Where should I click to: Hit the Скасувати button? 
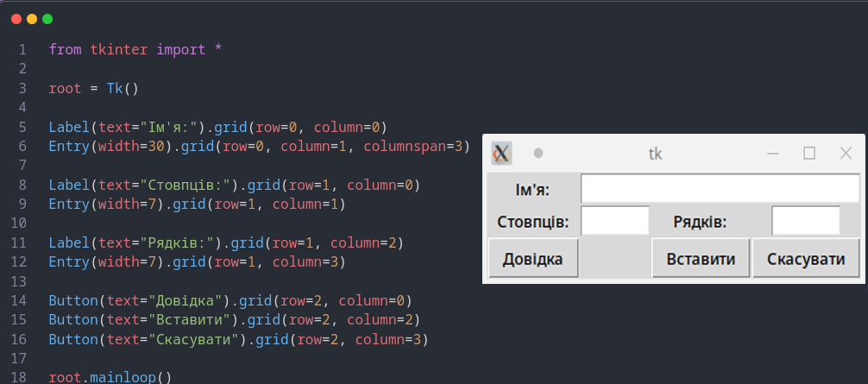[806, 259]
